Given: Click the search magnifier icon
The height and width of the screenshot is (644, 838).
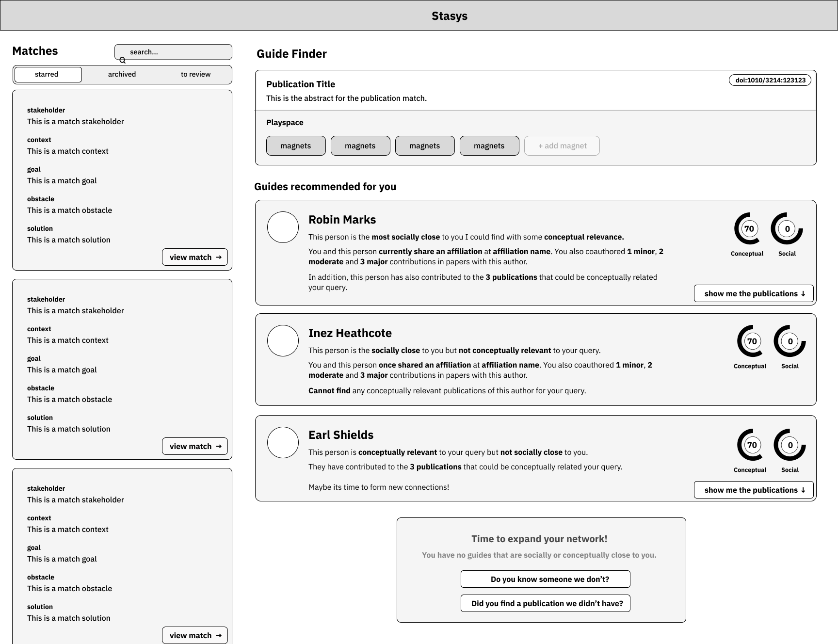Looking at the screenshot, I should (x=123, y=60).
